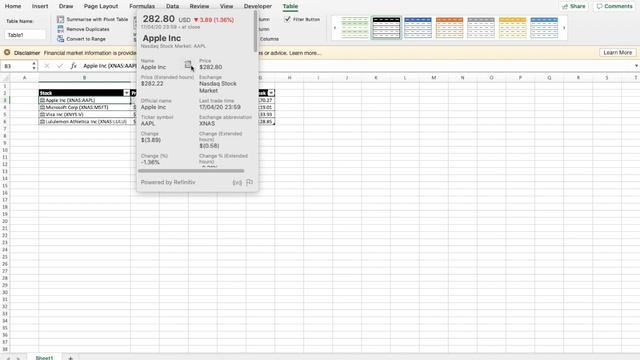Screen dimensions: 640x360
Task: Click the AAPL ticker symbol value
Action: (148, 123)
